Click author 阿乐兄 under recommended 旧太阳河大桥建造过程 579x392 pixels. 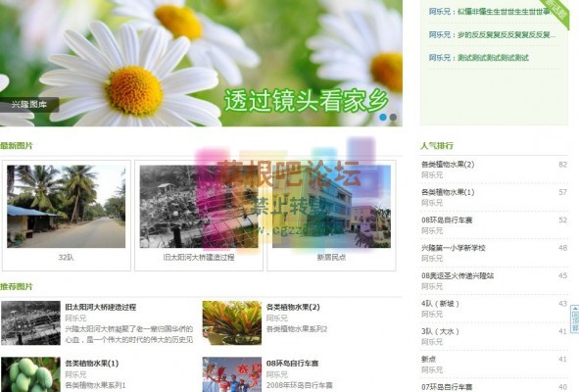75,318
